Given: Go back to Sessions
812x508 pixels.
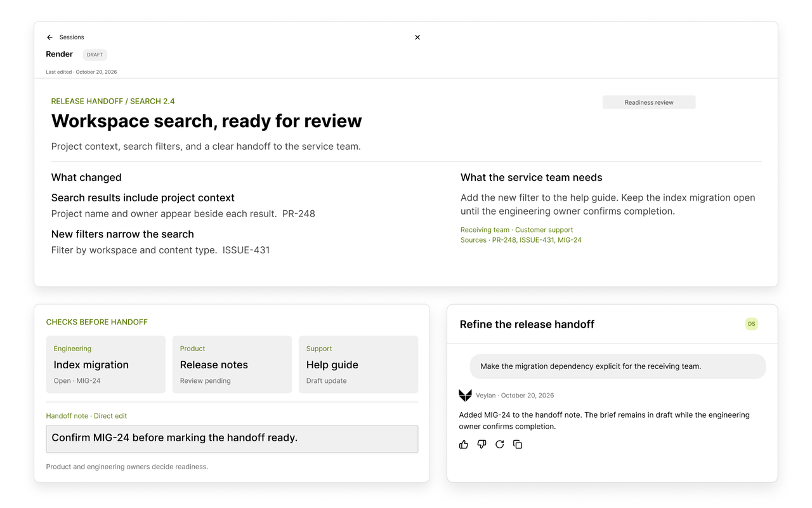Looking at the screenshot, I should pyautogui.click(x=72, y=37).
